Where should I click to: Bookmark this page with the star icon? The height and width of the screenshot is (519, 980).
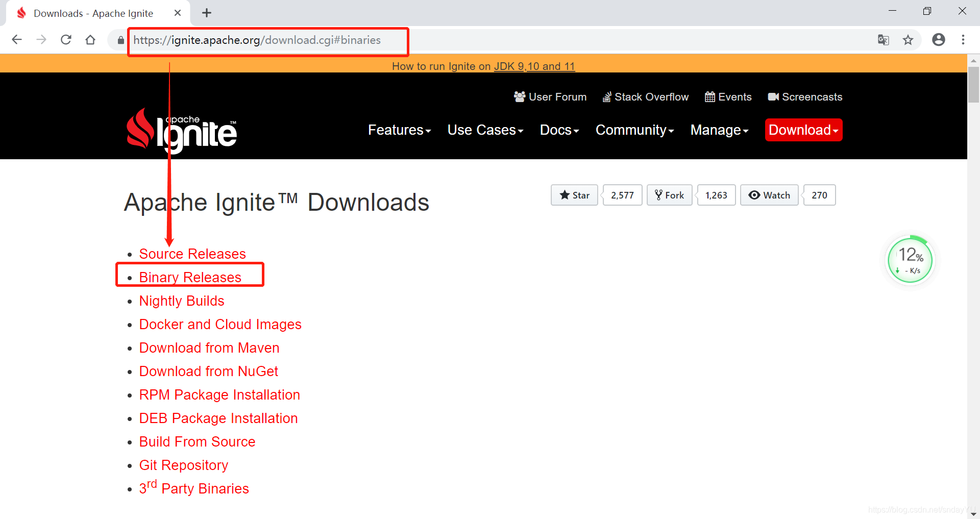908,40
